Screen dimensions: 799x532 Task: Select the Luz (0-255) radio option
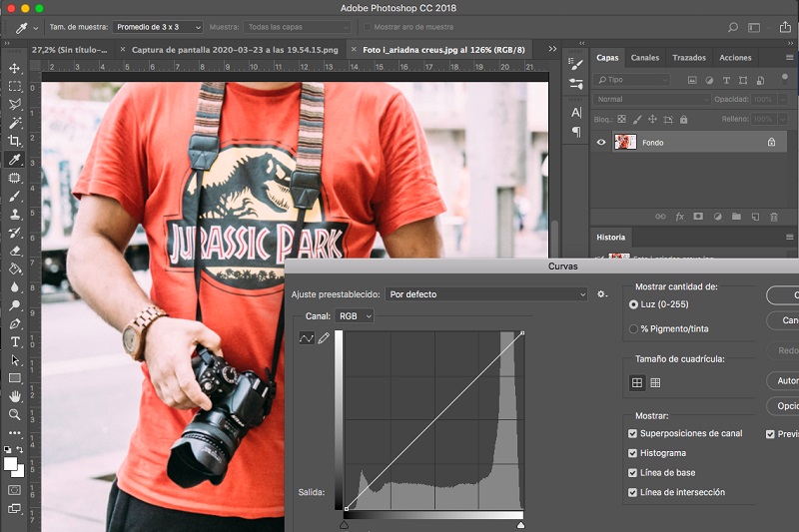click(x=633, y=304)
